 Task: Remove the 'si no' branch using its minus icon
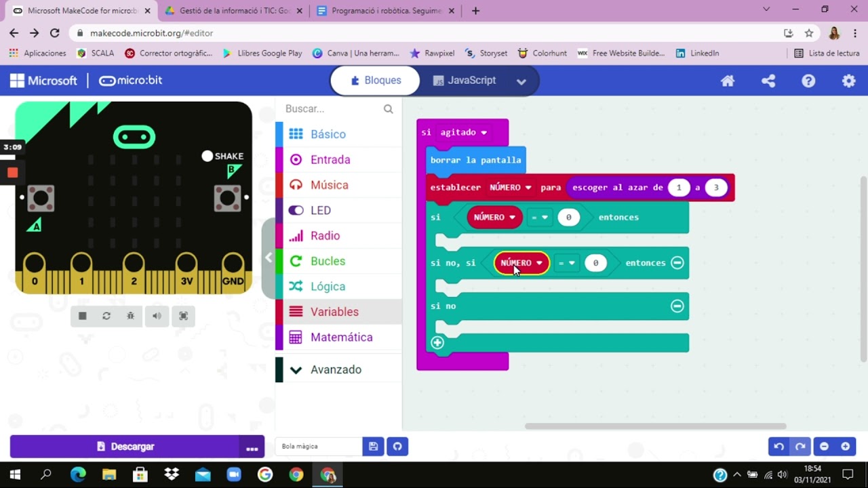coord(677,306)
